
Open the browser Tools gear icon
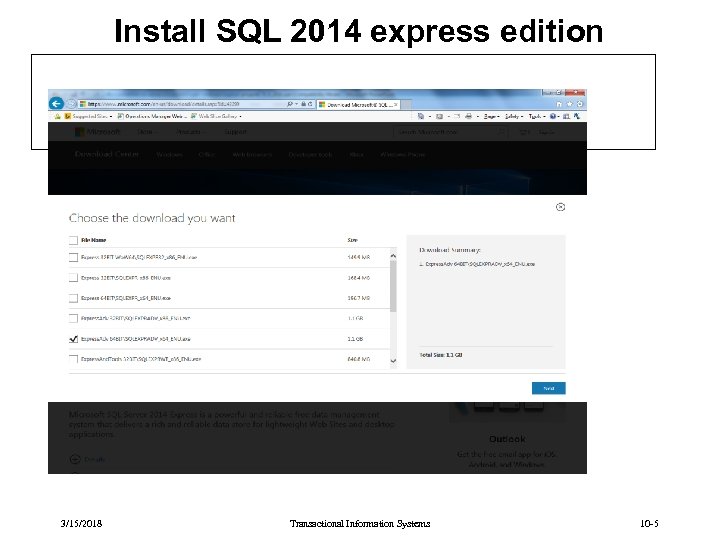tap(579, 104)
